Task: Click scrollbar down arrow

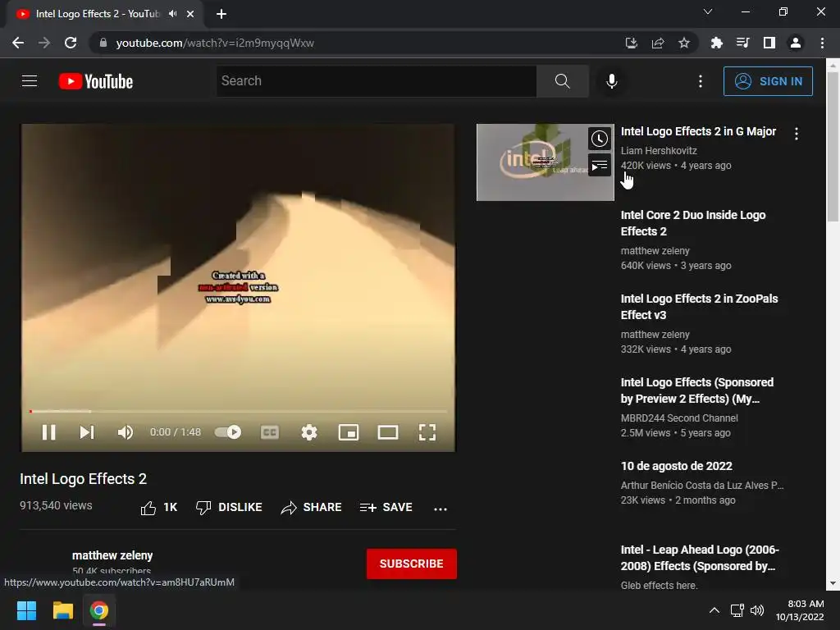Action: click(833, 583)
